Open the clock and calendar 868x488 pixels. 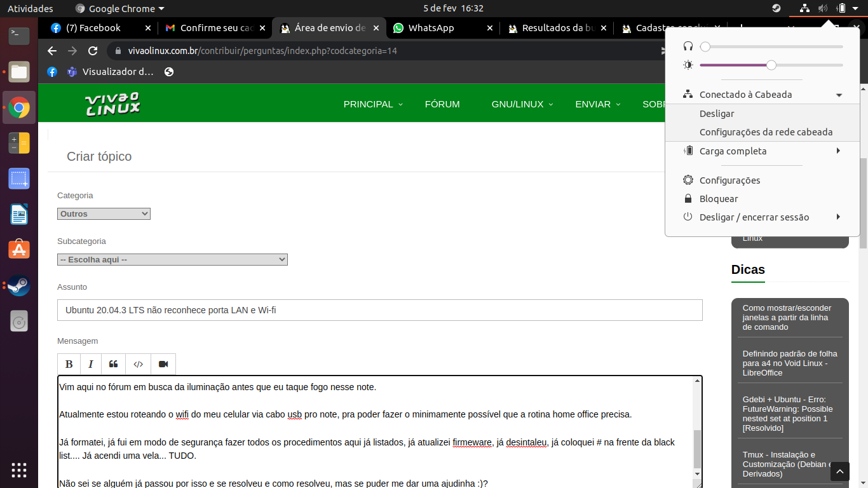[453, 8]
